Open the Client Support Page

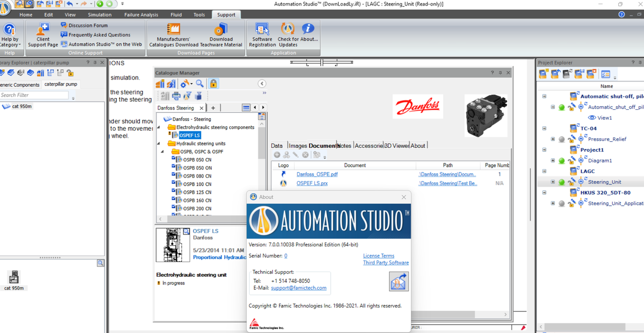[43, 35]
